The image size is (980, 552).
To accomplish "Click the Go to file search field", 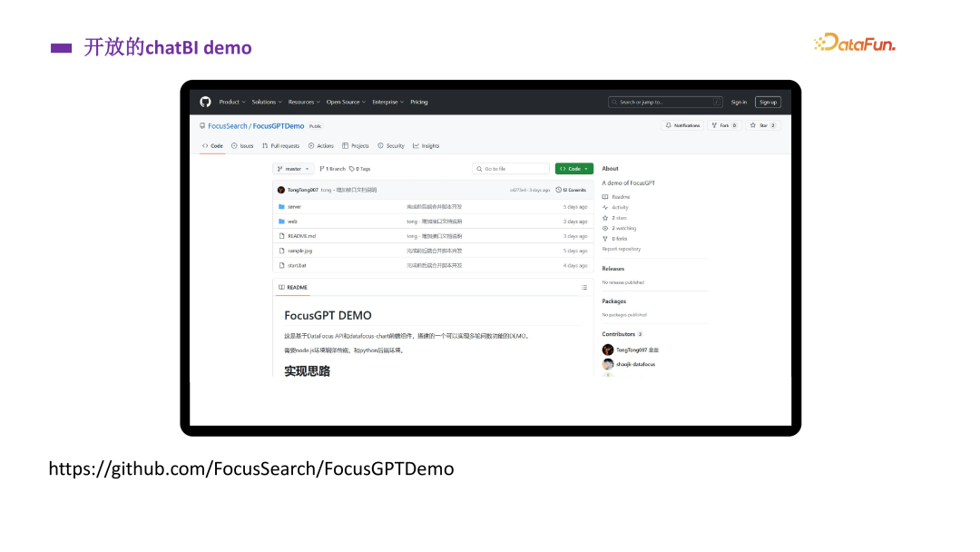I will [511, 169].
